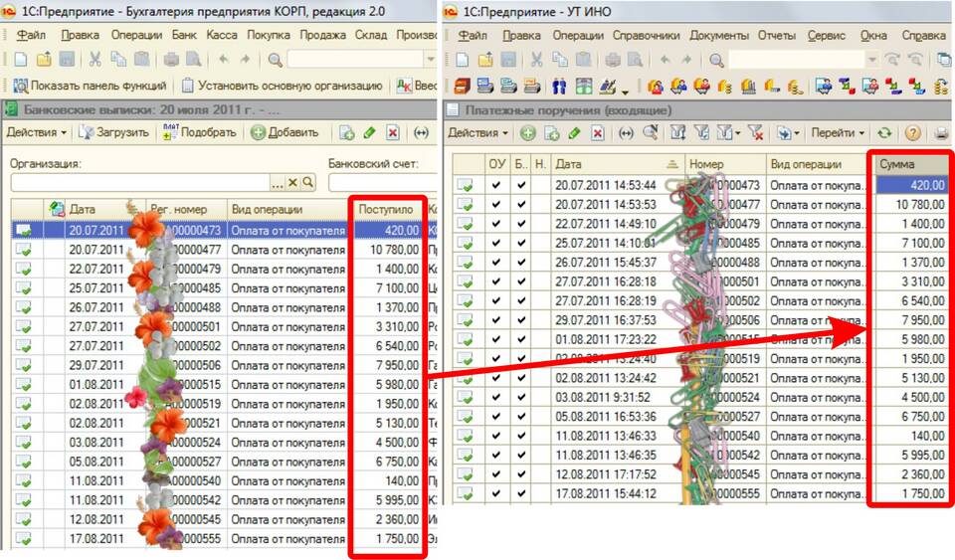Click windows cascade icon in УТ ИНО toolbar
The width and height of the screenshot is (955, 560).
pos(943,60)
